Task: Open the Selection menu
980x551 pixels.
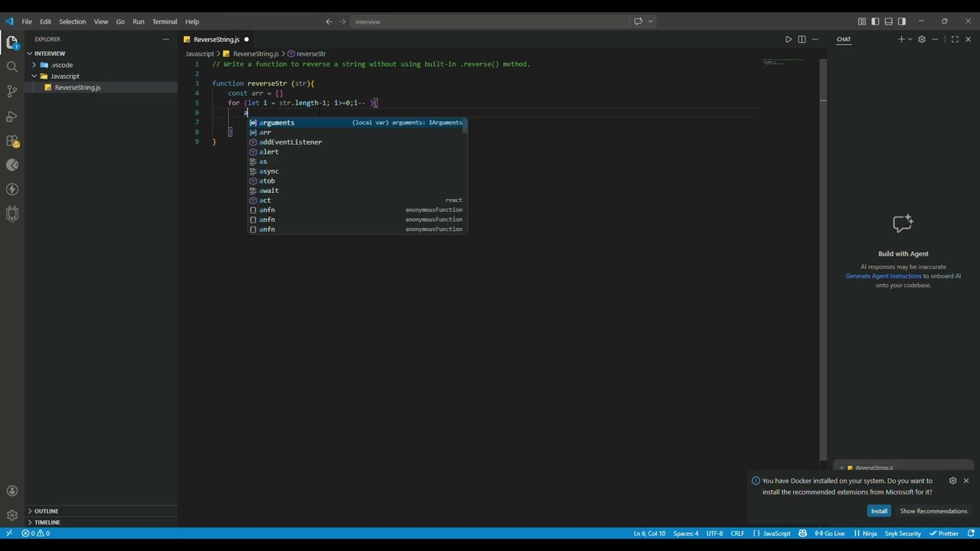Action: coord(73,21)
